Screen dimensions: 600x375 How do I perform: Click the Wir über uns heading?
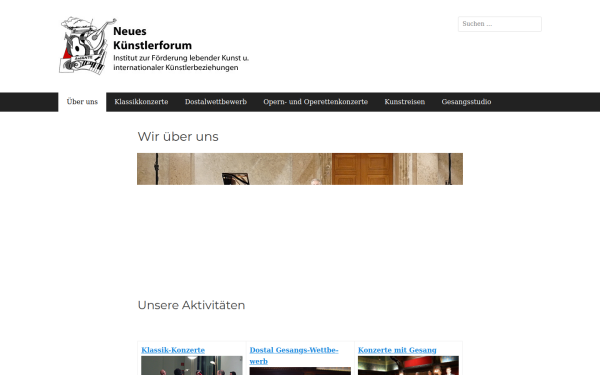pyautogui.click(x=178, y=137)
